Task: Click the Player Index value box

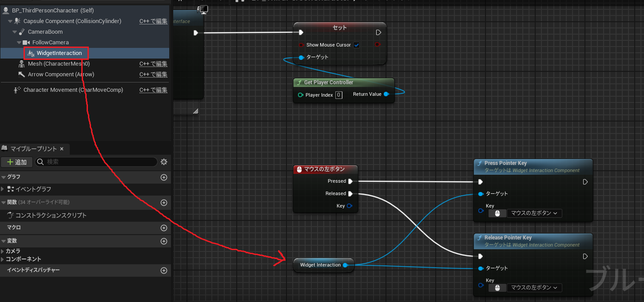Action: click(x=339, y=95)
